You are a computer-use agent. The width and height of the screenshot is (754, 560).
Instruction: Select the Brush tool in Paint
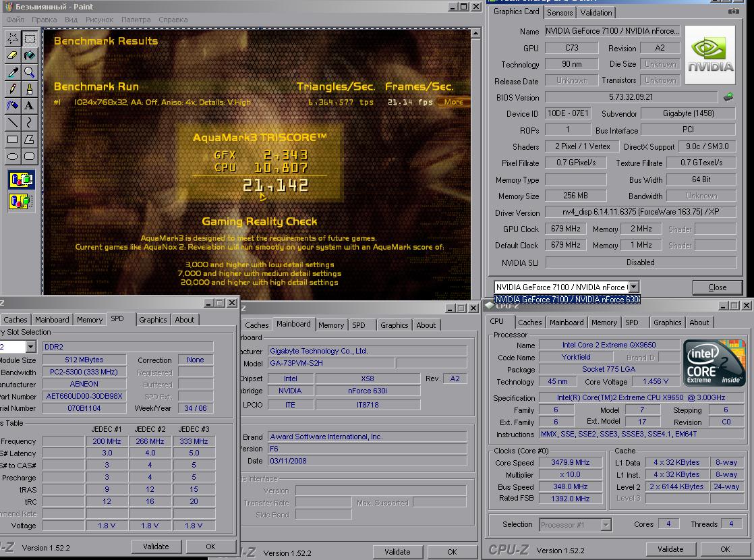[x=30, y=89]
